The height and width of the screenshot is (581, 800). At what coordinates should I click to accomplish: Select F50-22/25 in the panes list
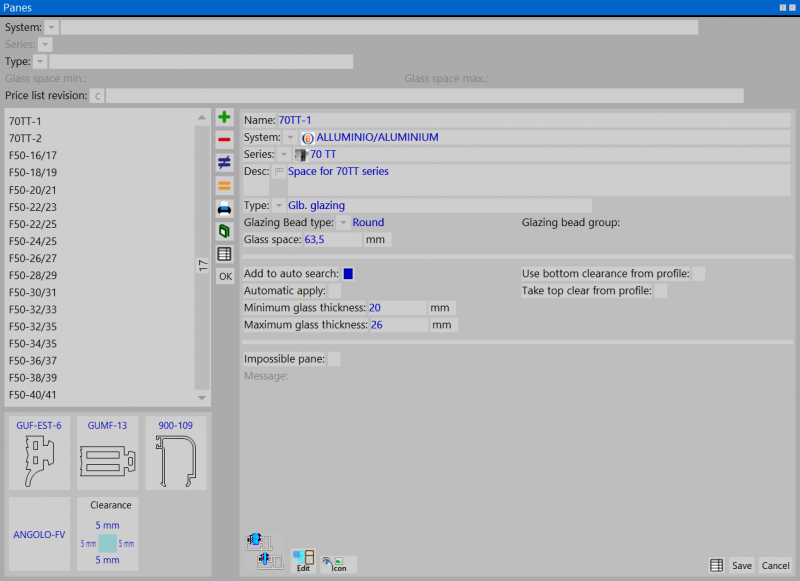coord(100,224)
